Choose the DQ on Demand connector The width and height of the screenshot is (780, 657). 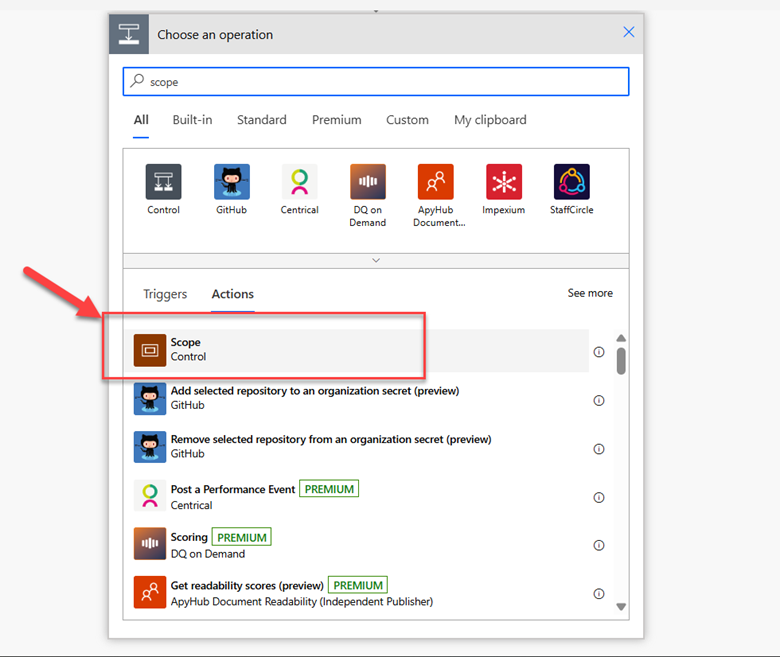point(367,182)
